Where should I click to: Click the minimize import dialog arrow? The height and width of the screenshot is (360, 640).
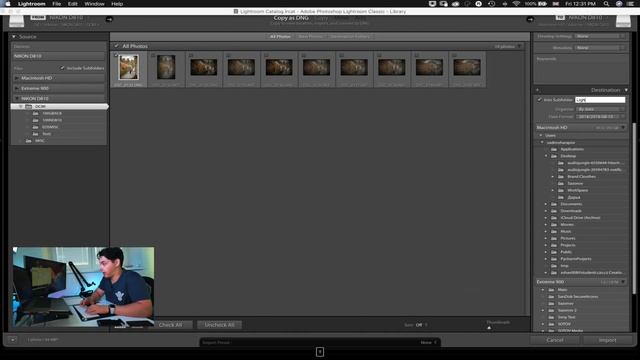click(13, 340)
